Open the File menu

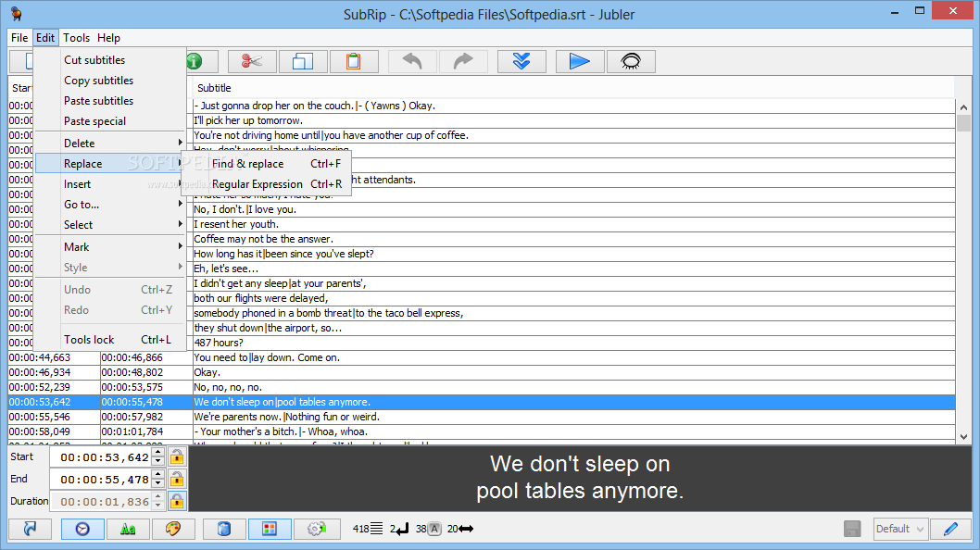19,37
